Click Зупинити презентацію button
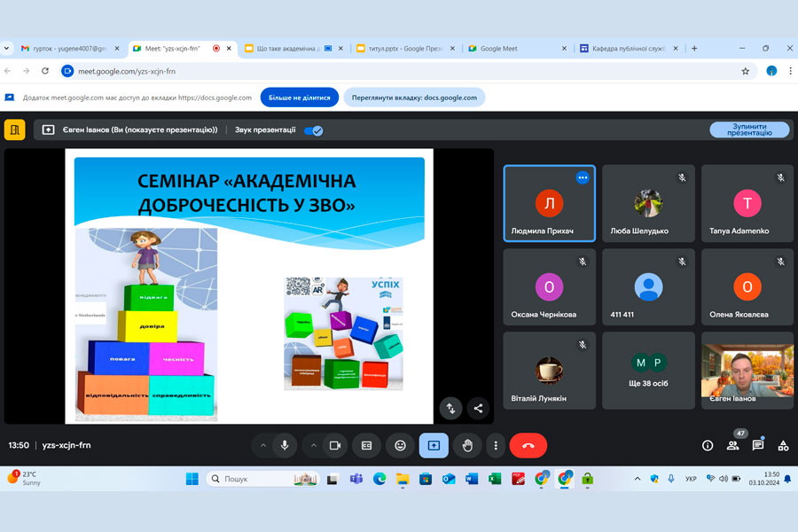This screenshot has height=532, width=798. click(749, 129)
